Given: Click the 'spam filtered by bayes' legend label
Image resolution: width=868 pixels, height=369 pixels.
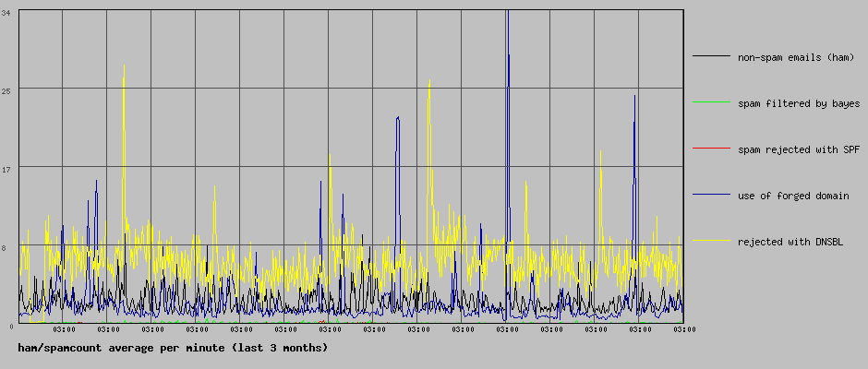Looking at the screenshot, I should coord(798,103).
